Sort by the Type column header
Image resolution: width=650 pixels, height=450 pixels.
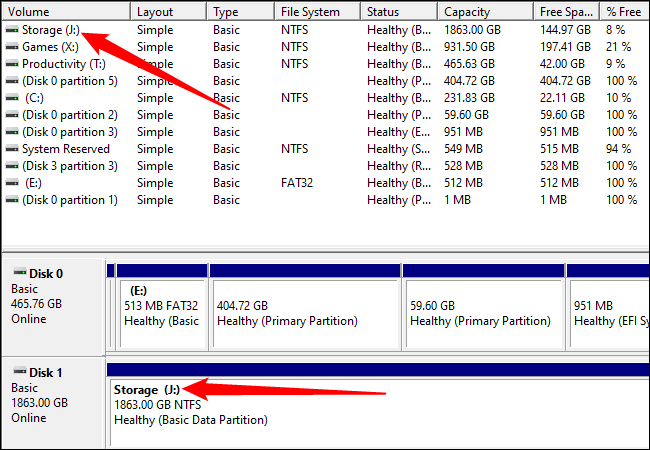pos(241,12)
